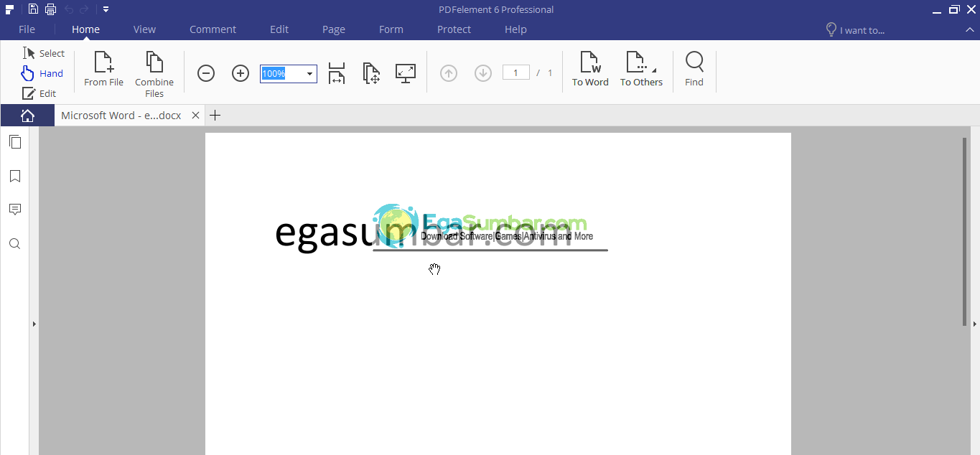Click the page number field

[x=516, y=72]
